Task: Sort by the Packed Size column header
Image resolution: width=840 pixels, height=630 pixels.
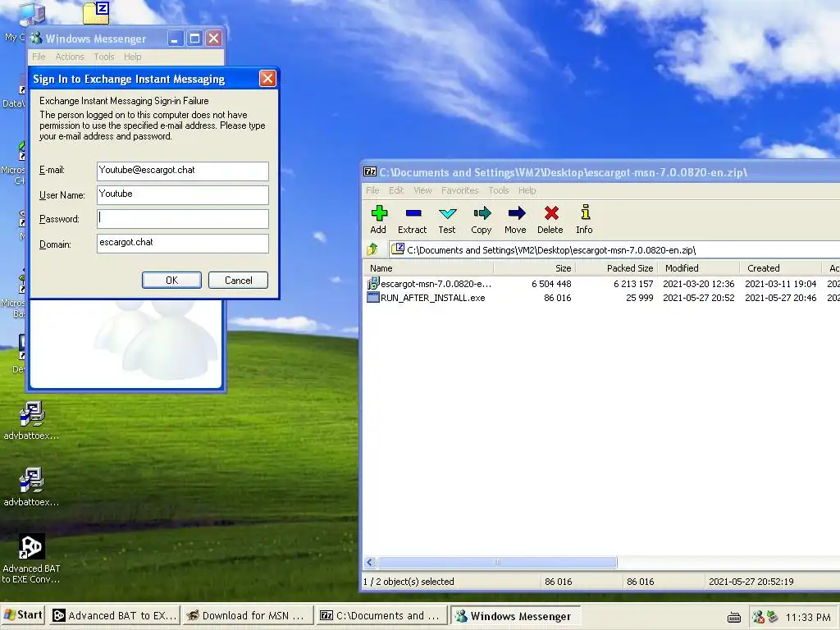Action: (x=616, y=268)
